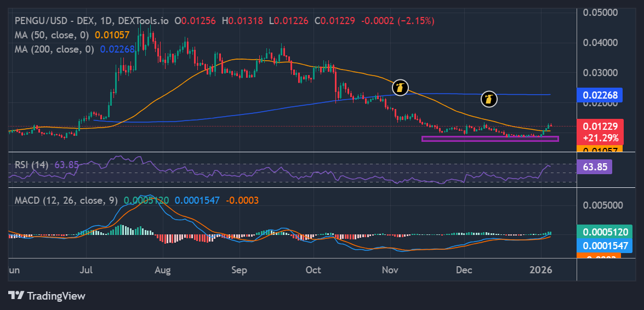Click the Oct label on time axis
This screenshot has width=644, height=310.
coord(313,270)
